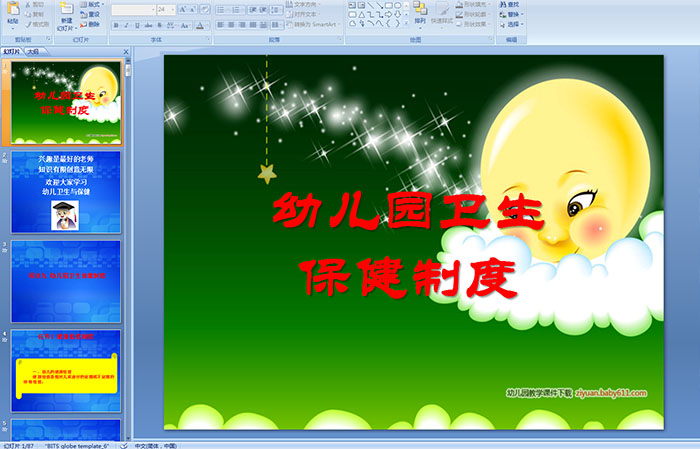
Task: Open Shape Outline (形状轮廓) color menu
Action: click(x=474, y=14)
